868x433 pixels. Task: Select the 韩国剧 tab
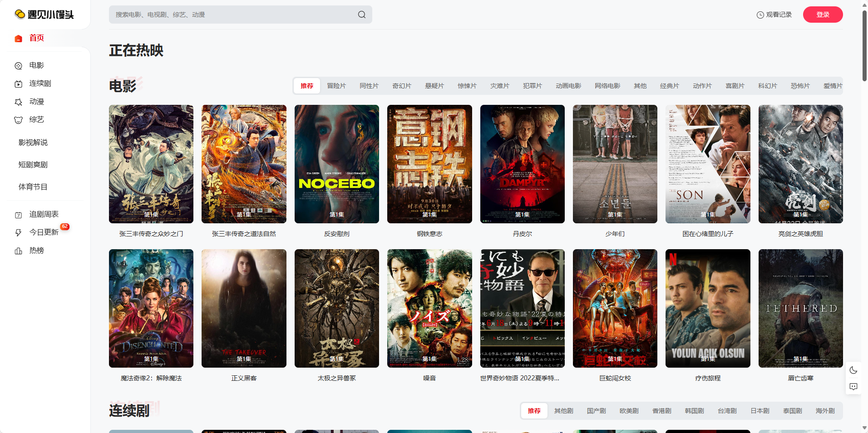pyautogui.click(x=695, y=411)
